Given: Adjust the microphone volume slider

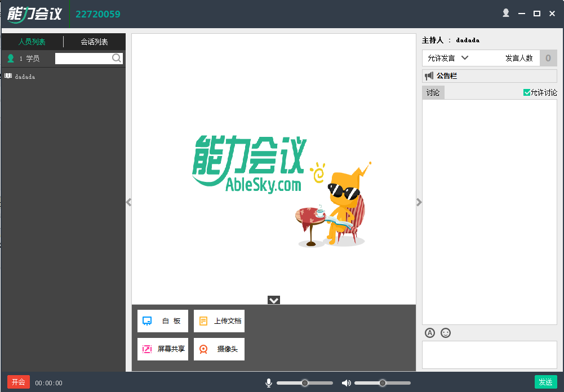Looking at the screenshot, I should coord(305,383).
